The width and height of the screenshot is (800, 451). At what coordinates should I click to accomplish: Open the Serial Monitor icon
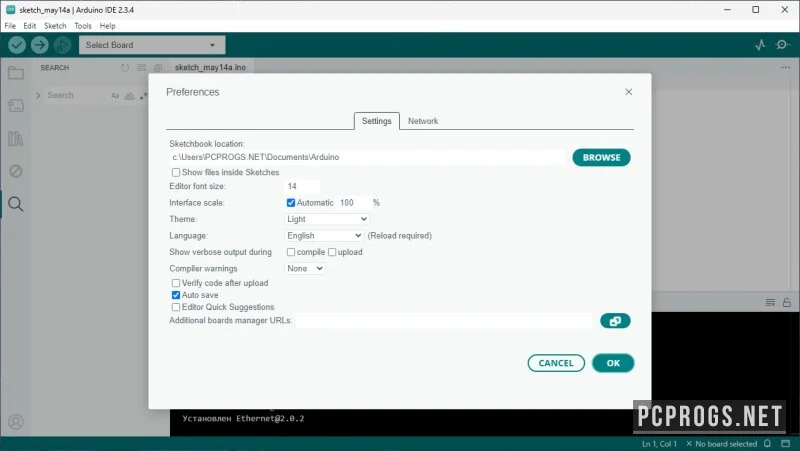tap(783, 45)
